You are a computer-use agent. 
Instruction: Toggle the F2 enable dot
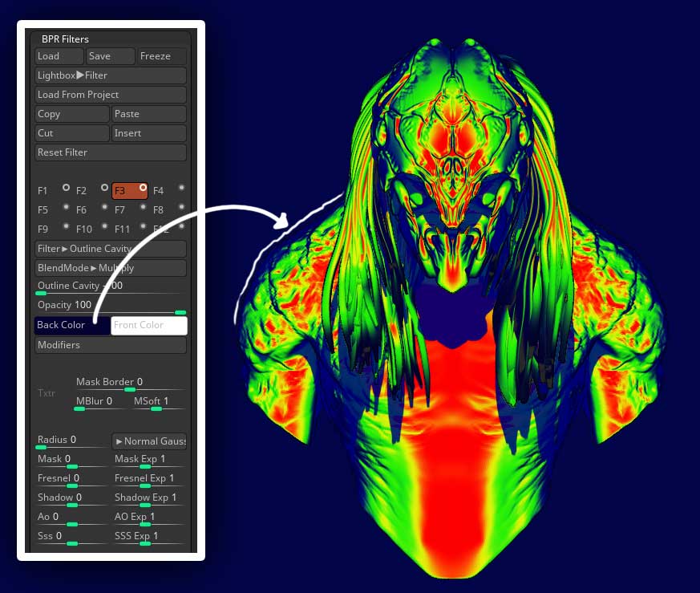104,188
